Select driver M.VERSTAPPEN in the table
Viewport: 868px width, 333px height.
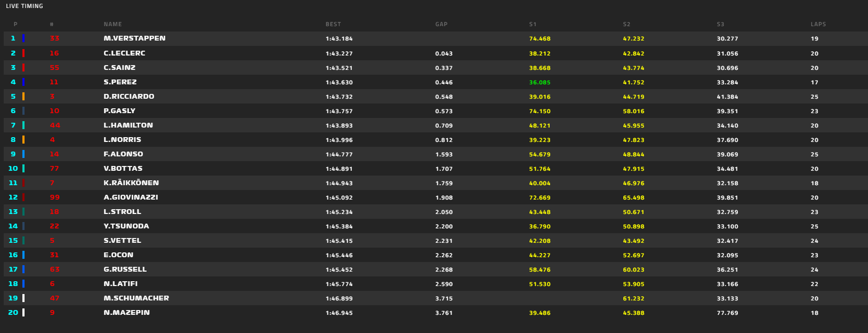coord(134,38)
